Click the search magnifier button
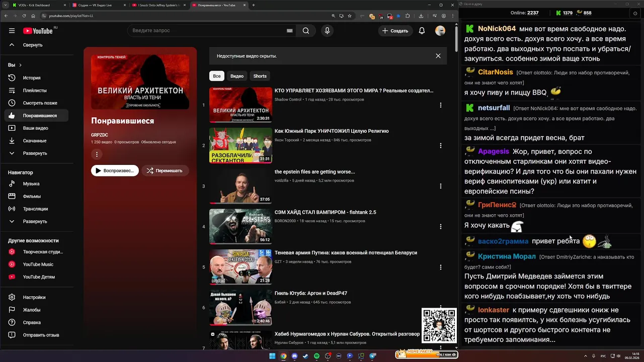Screen dimensions: 644x362 [306, 31]
